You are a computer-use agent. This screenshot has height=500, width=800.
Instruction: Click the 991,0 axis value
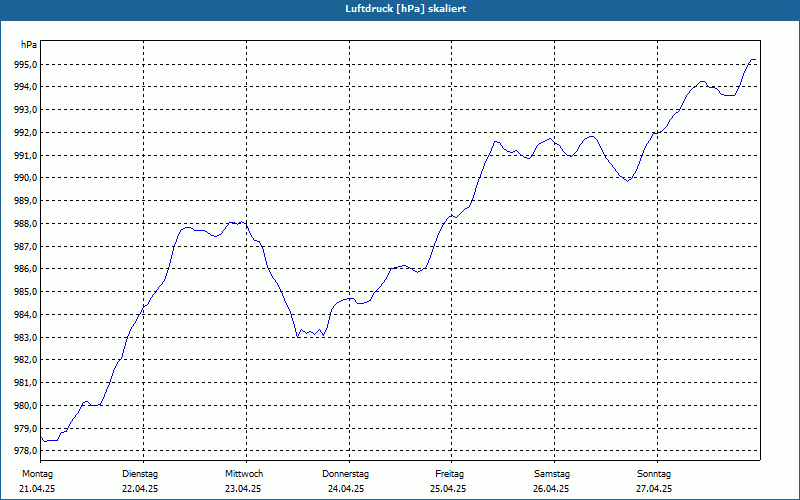[x=24, y=156]
